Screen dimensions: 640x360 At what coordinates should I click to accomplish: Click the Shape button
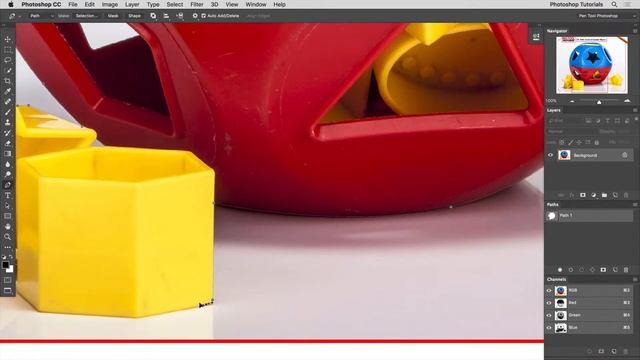click(x=134, y=16)
